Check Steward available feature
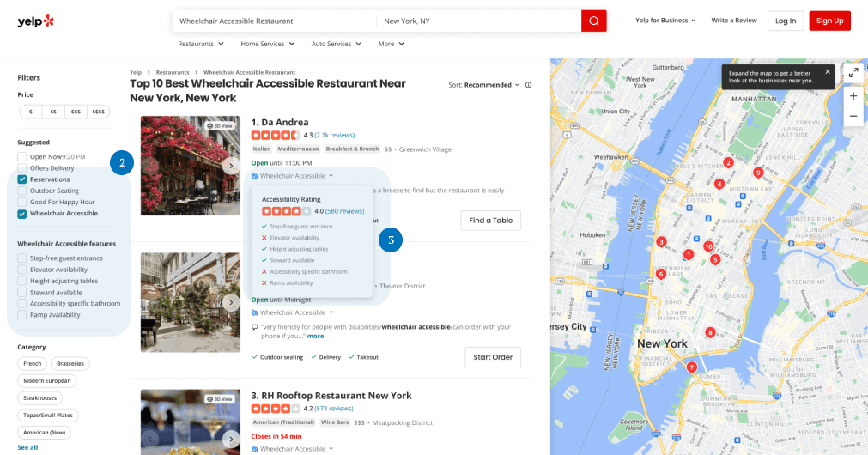 coord(22,292)
